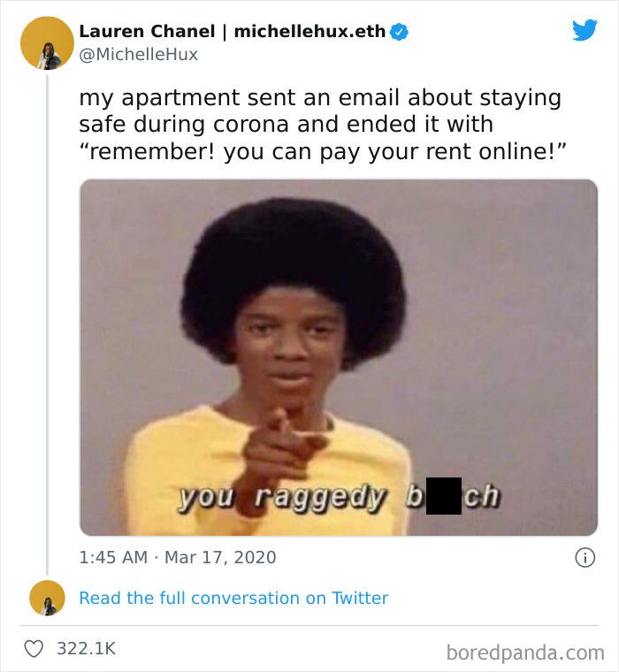Click the horizontal divider above likes
The image size is (619, 672).
click(309, 625)
